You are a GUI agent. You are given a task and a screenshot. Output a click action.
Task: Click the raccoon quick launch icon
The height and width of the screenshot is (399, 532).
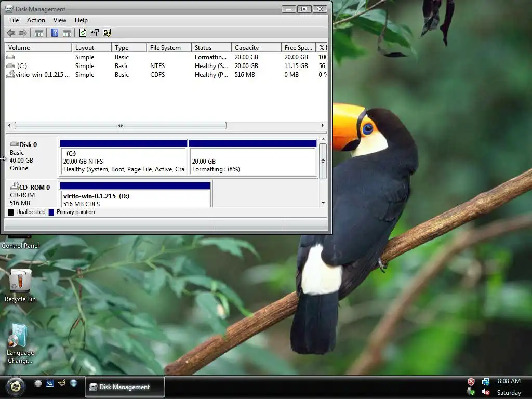62,383
